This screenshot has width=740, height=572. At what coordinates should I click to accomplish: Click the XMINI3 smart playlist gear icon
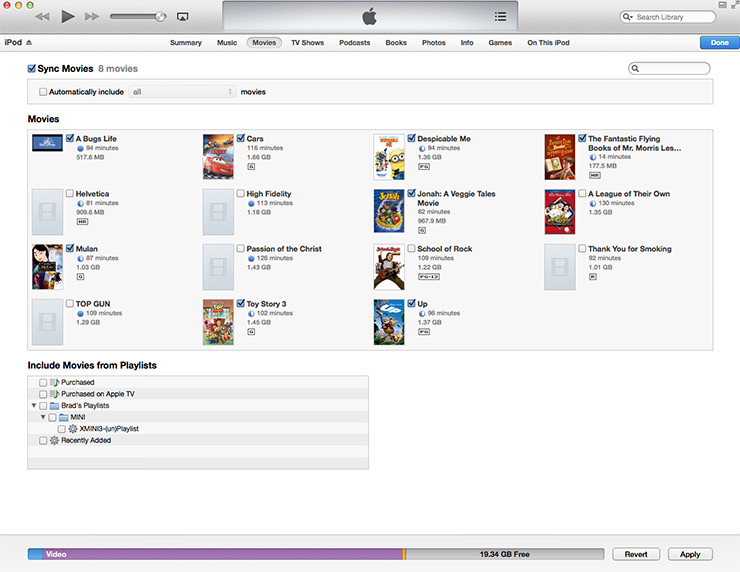coord(73,429)
